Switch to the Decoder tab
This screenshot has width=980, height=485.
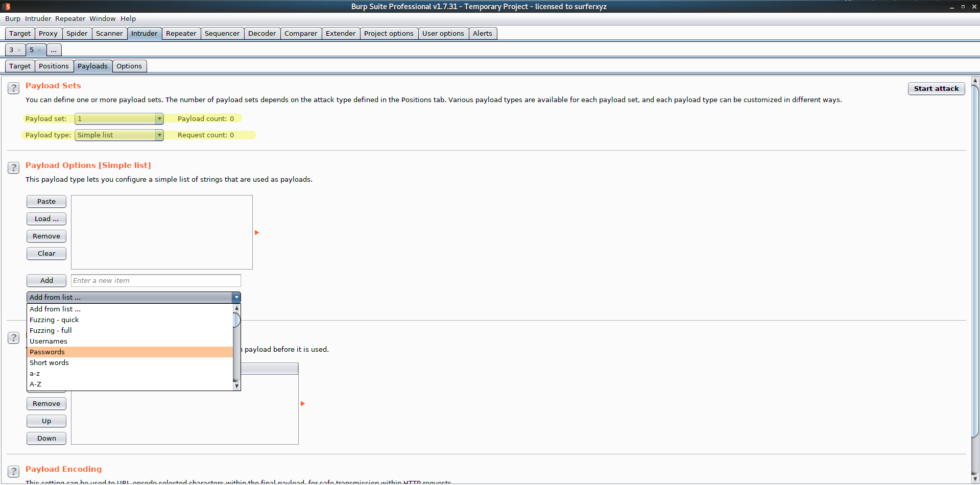[x=262, y=33]
